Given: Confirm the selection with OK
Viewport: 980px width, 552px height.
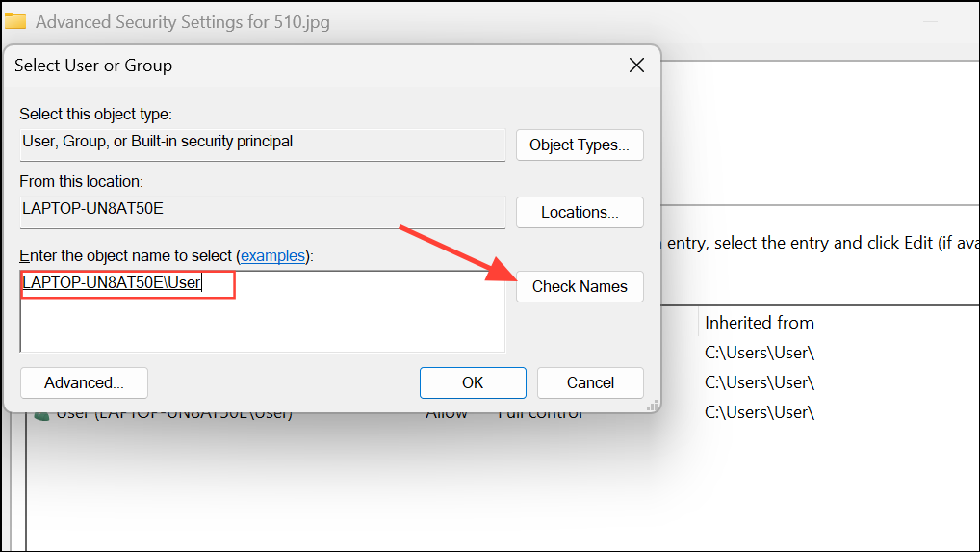Looking at the screenshot, I should (473, 382).
